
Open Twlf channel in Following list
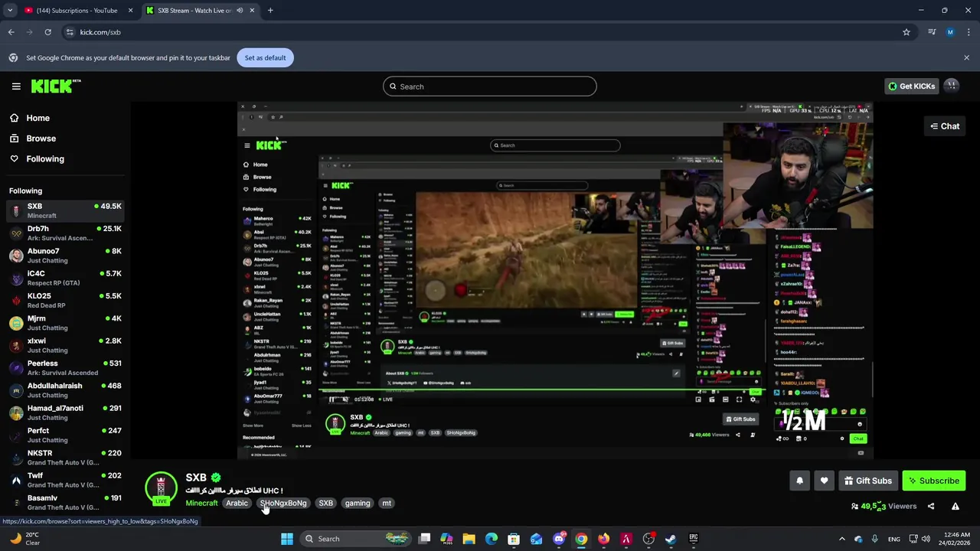point(66,480)
